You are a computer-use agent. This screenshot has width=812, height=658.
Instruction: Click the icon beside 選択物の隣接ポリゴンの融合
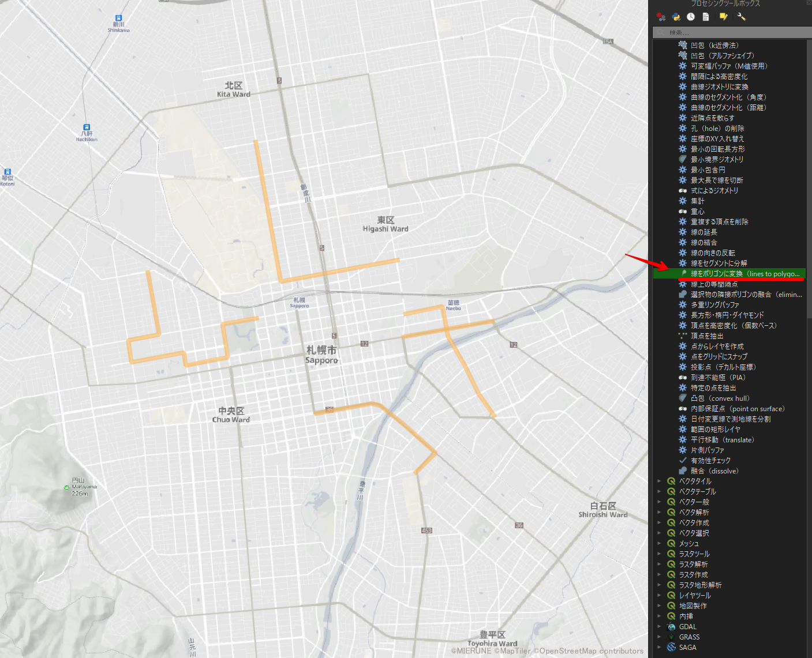pos(683,294)
